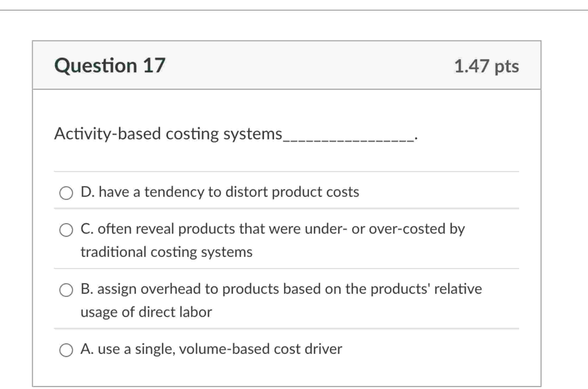The width and height of the screenshot is (588, 389).
Task: Click the phrase 'traditional costing systems'
Action: click(166, 252)
